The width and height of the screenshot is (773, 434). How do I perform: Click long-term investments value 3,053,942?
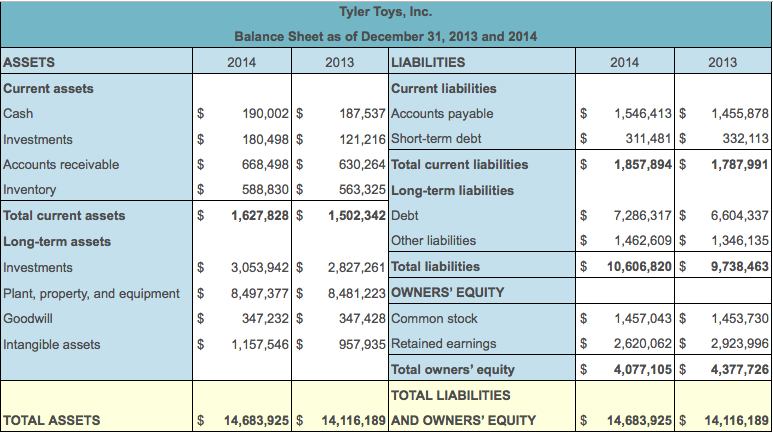tap(260, 268)
